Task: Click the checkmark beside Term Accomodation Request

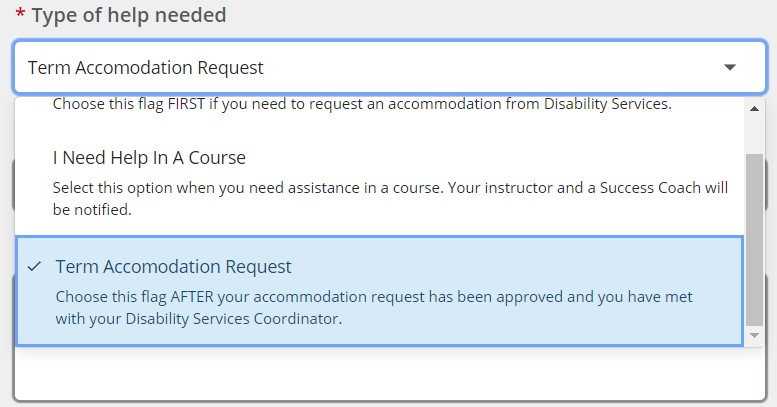Action: coord(35,267)
